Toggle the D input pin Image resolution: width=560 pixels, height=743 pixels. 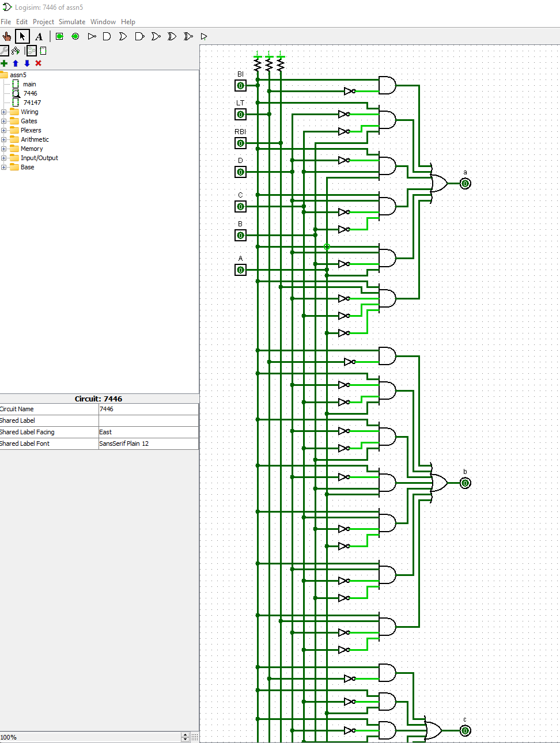click(240, 172)
